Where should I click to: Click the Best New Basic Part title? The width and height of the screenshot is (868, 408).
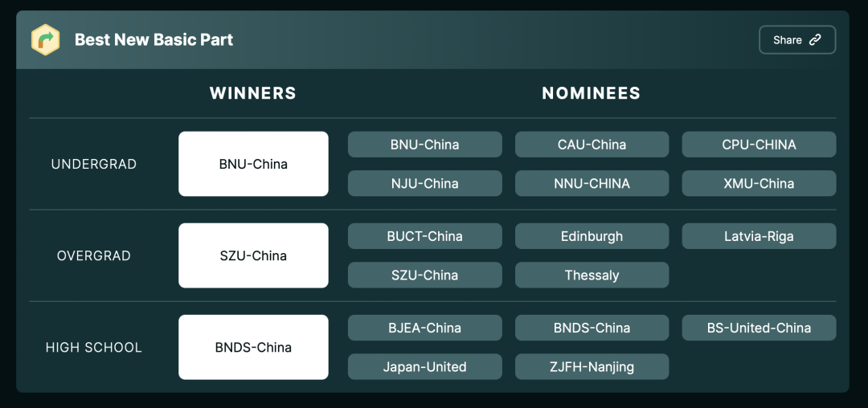(154, 39)
